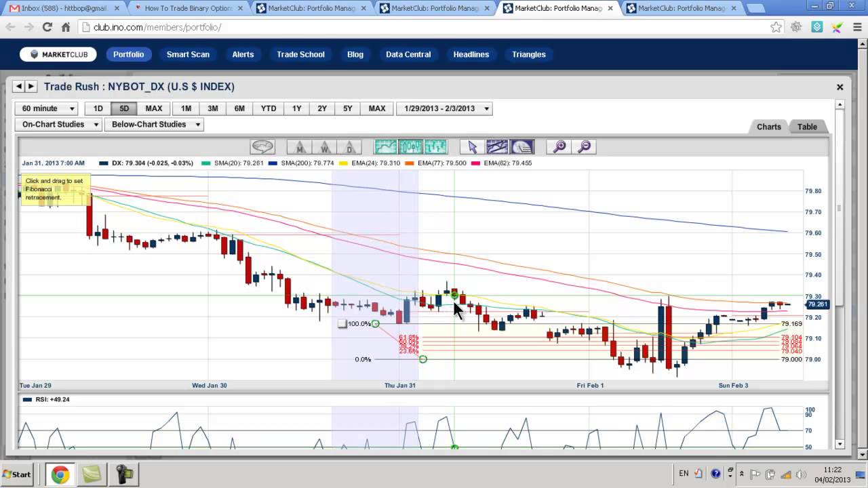Open the Action Center flag icon
The height and width of the screenshot is (488, 868).
tap(755, 474)
